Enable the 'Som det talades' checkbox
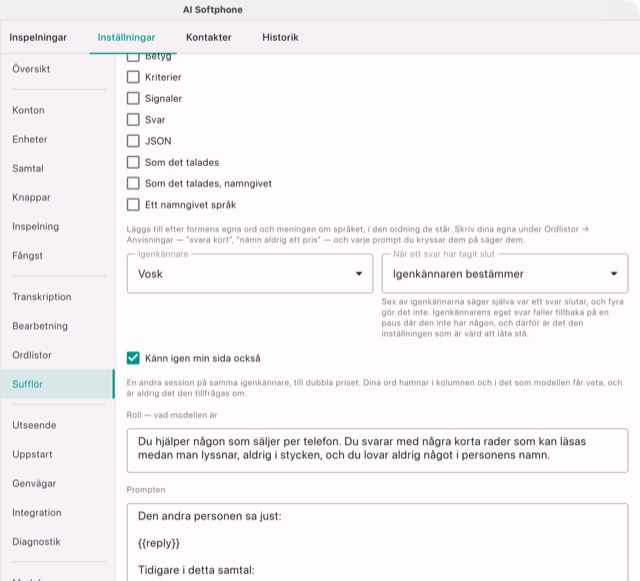The height and width of the screenshot is (581, 640). click(133, 162)
